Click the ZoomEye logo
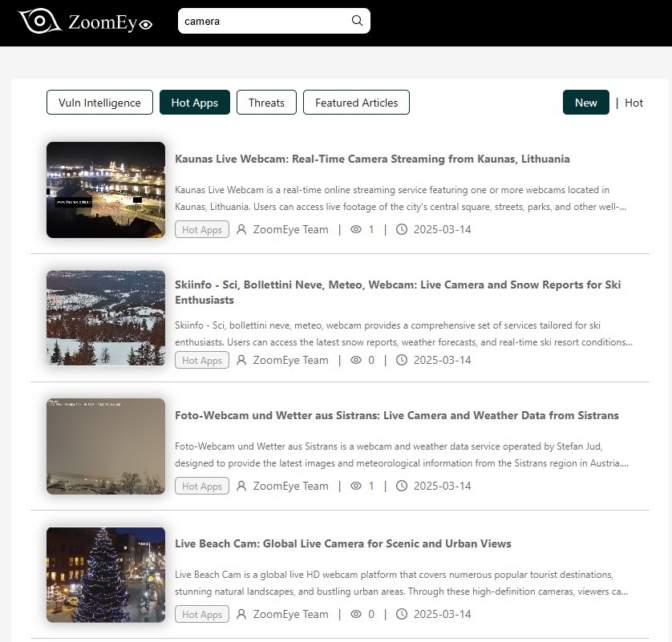 tap(85, 21)
